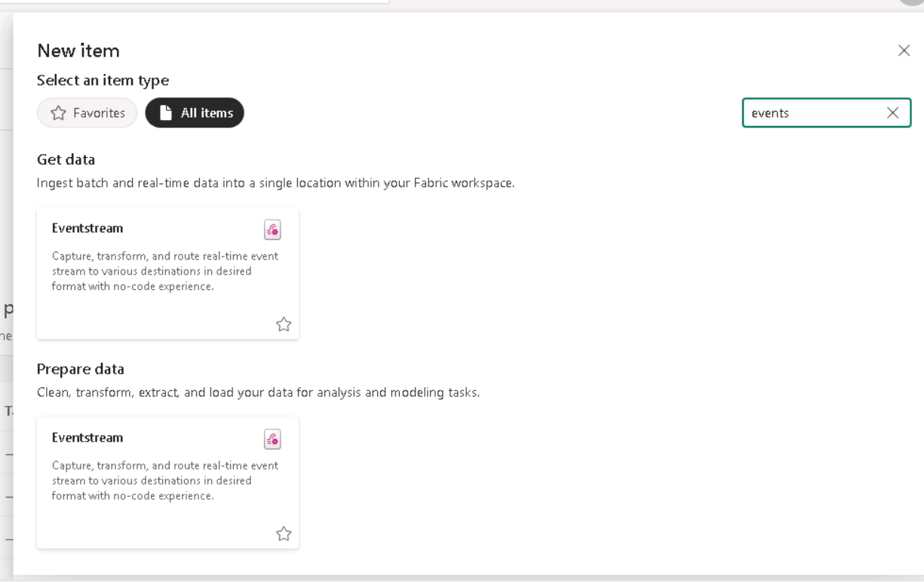Click the page icon on All items pill
The height and width of the screenshot is (582, 924).
[x=167, y=113]
